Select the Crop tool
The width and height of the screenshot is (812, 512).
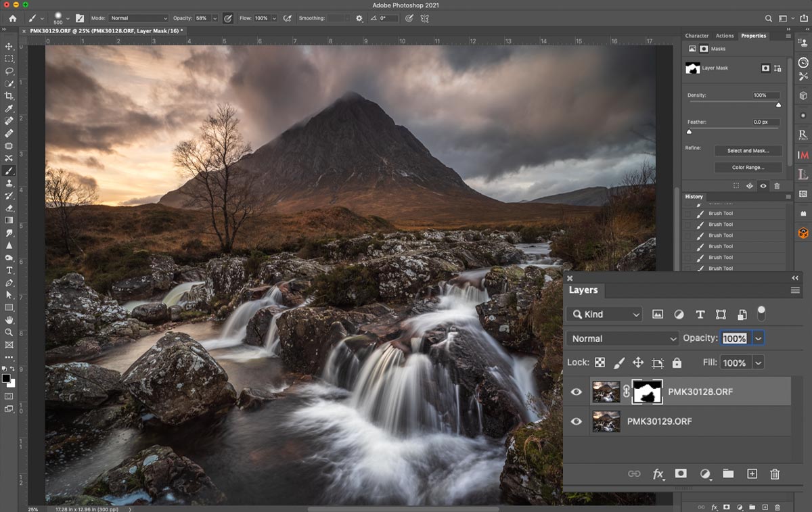9,96
